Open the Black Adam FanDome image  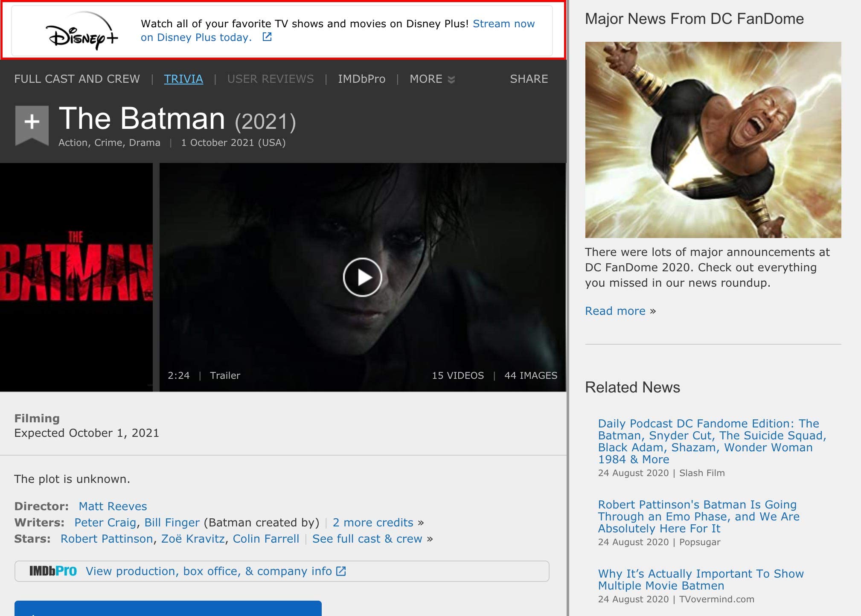713,140
